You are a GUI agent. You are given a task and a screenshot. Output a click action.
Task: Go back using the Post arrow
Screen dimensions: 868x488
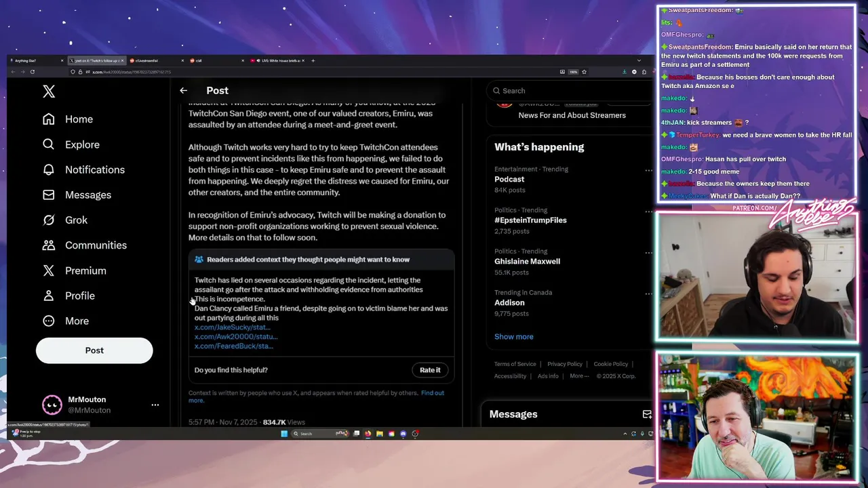[183, 90]
